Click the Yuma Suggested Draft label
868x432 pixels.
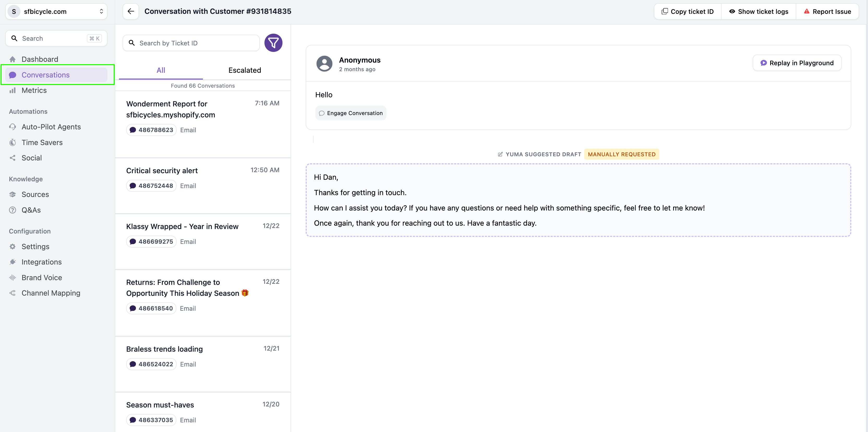[x=543, y=154]
